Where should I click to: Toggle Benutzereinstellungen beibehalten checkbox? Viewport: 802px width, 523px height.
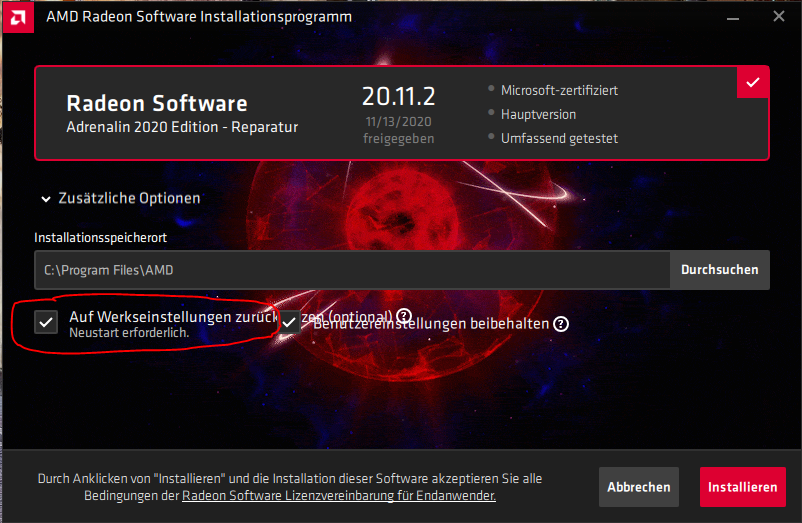(x=289, y=322)
